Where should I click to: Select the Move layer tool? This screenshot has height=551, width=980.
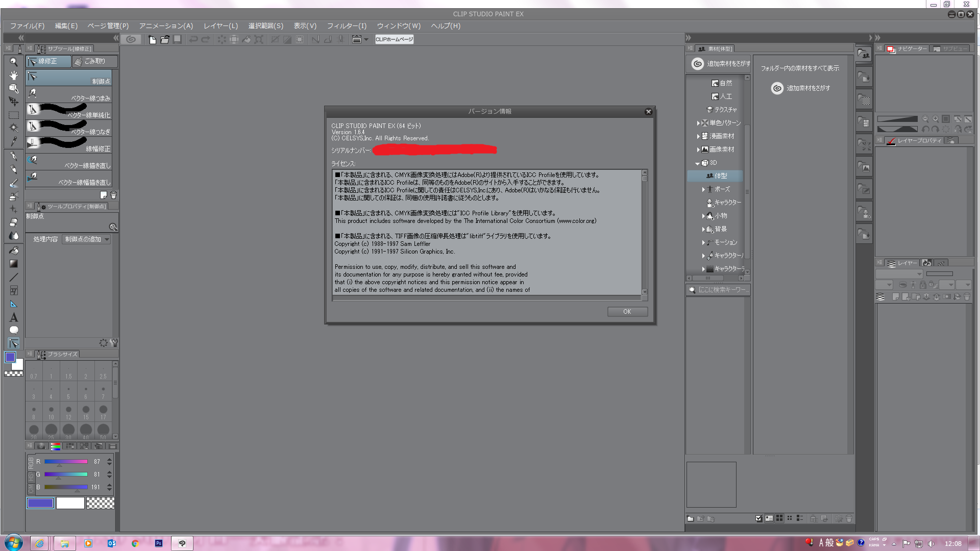pos(14,102)
